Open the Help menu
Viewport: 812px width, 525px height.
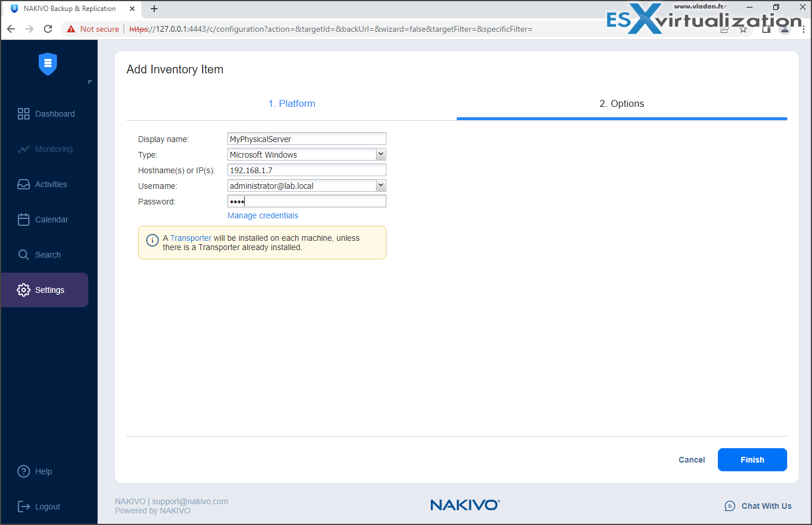click(x=35, y=471)
